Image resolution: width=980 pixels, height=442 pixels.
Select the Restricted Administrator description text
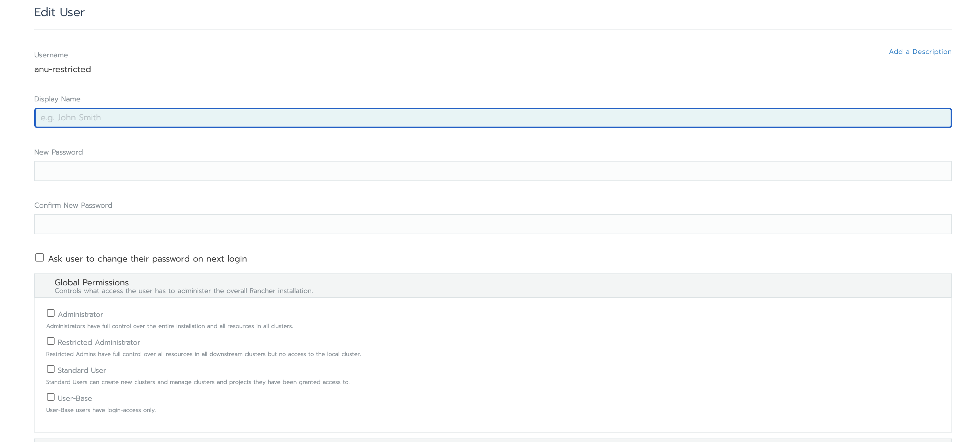tap(204, 354)
